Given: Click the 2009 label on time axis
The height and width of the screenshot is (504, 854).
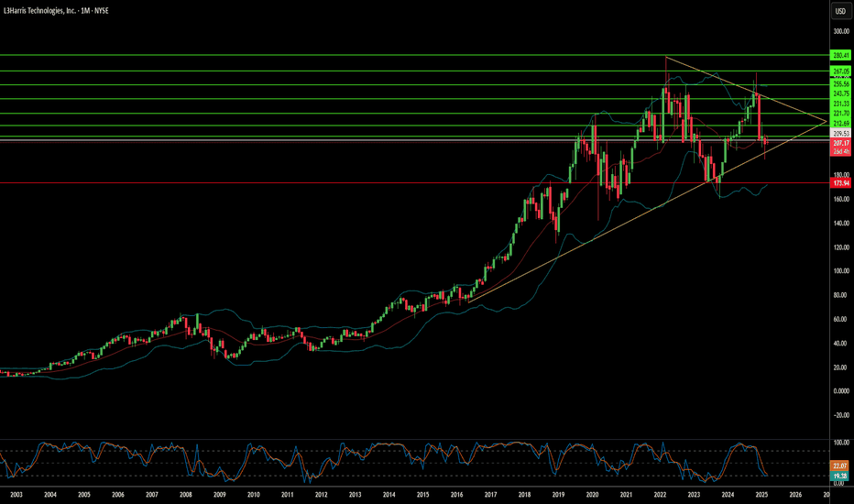Looking at the screenshot, I should point(220,495).
